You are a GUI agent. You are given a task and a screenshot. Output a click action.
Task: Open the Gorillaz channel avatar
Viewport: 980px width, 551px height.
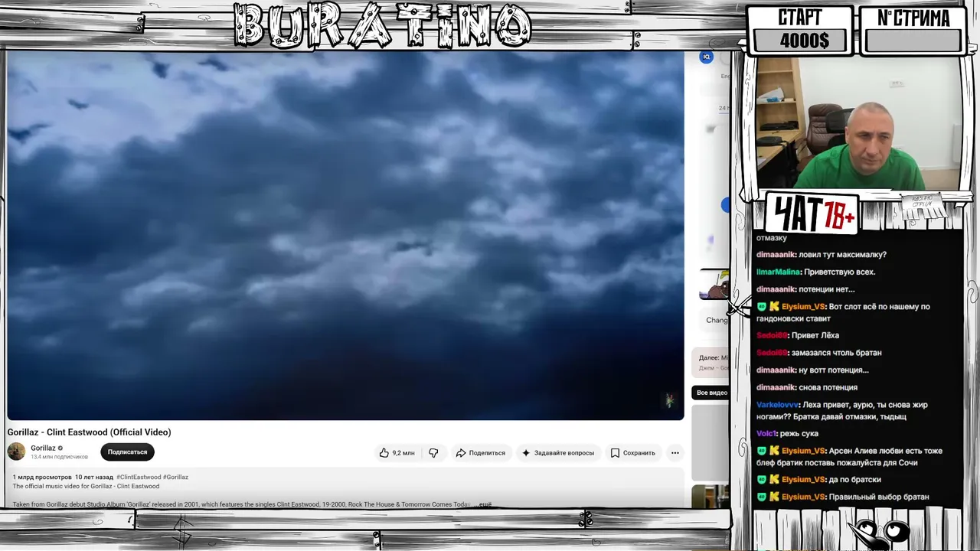tap(16, 452)
